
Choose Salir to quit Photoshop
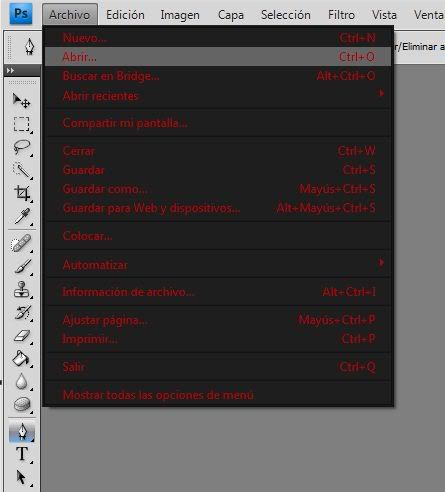click(x=218, y=367)
